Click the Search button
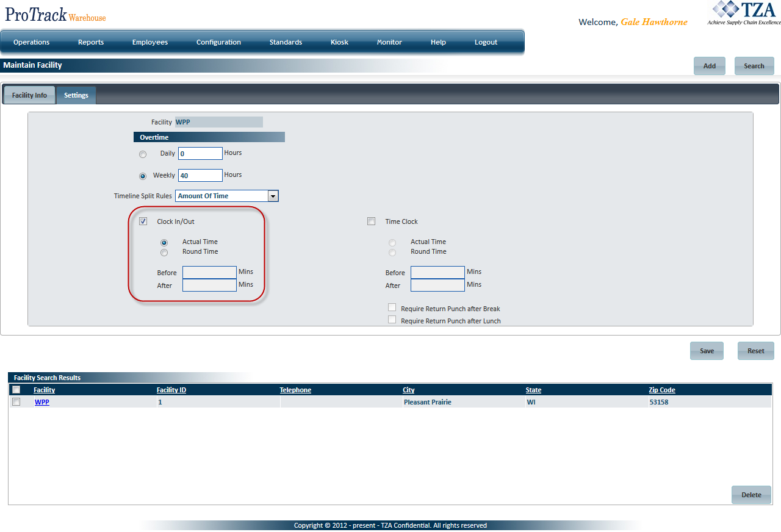 click(754, 66)
